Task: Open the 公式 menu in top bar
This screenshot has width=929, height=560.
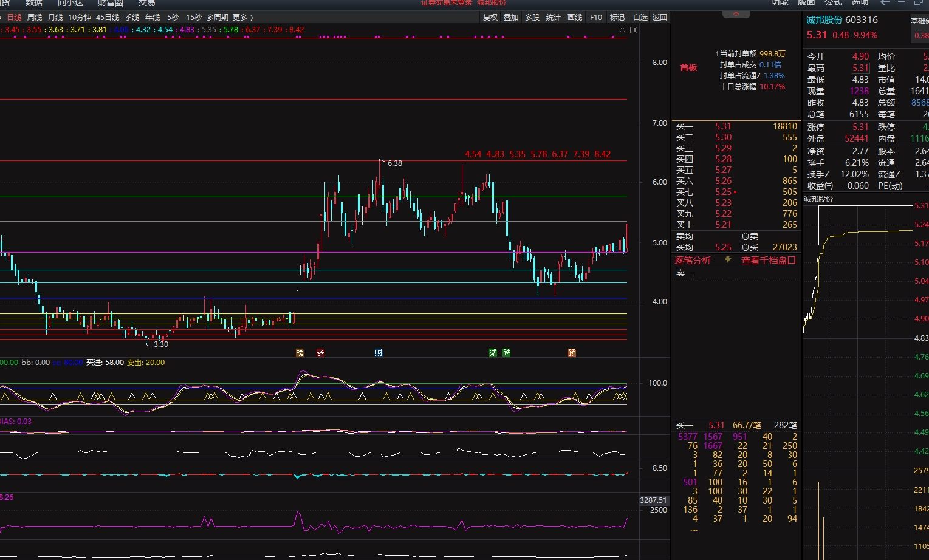Action: [x=833, y=3]
